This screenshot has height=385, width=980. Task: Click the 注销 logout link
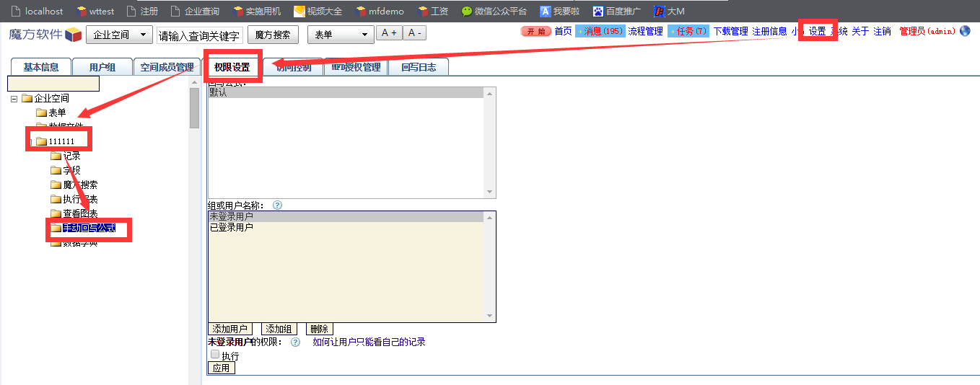(882, 31)
